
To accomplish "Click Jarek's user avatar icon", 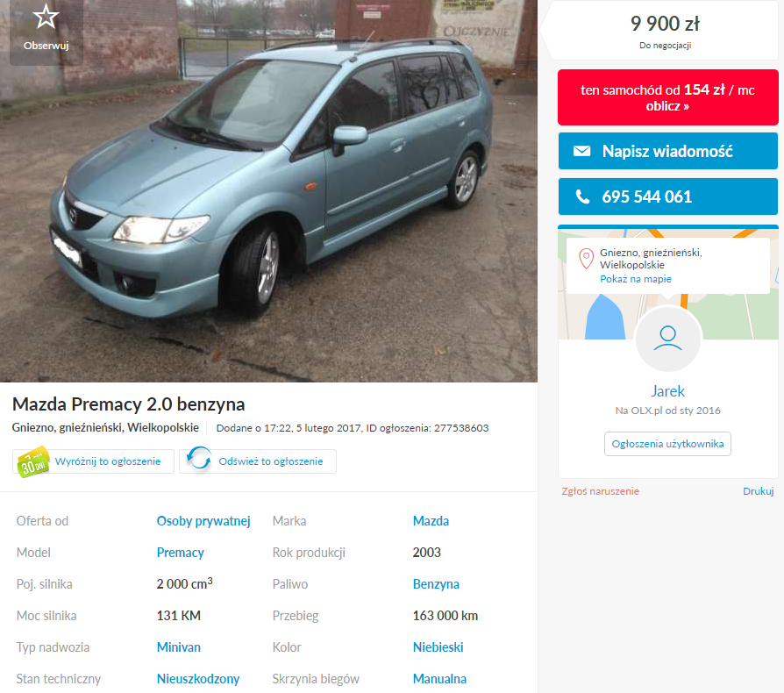I will pyautogui.click(x=668, y=339).
